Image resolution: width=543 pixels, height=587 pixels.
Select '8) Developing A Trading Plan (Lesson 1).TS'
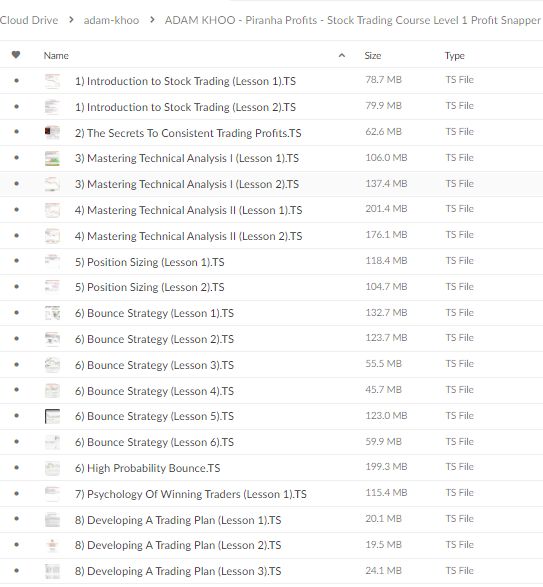pos(178,520)
